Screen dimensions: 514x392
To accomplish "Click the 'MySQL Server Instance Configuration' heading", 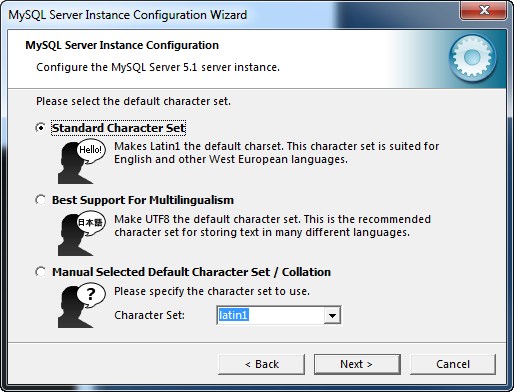I will pos(122,45).
